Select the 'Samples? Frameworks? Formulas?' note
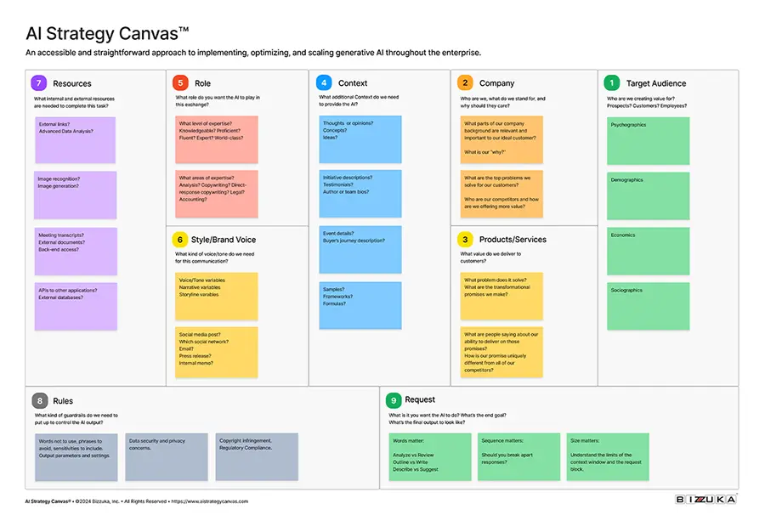Viewport: 765px width, 532px height. tap(360, 306)
